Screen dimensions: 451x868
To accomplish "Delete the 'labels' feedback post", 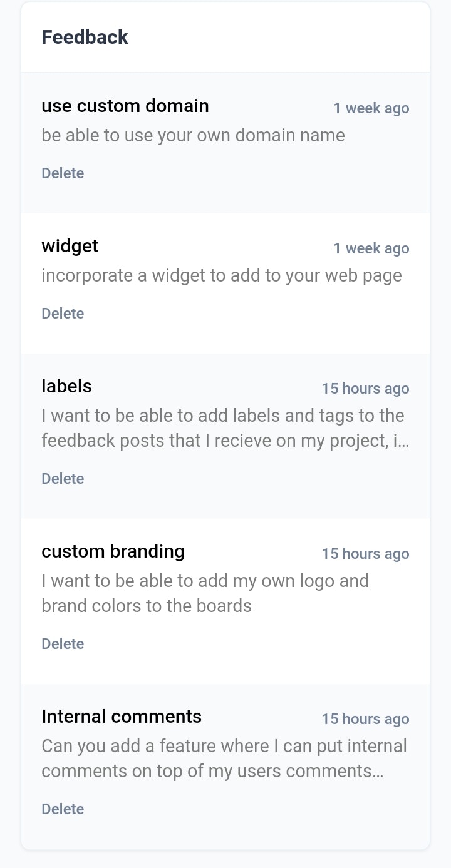I will pos(63,479).
